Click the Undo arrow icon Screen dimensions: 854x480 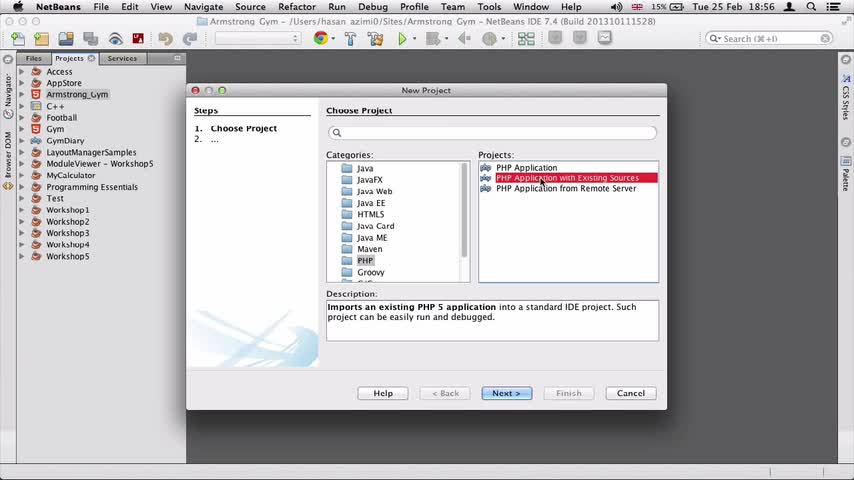click(x=166, y=39)
